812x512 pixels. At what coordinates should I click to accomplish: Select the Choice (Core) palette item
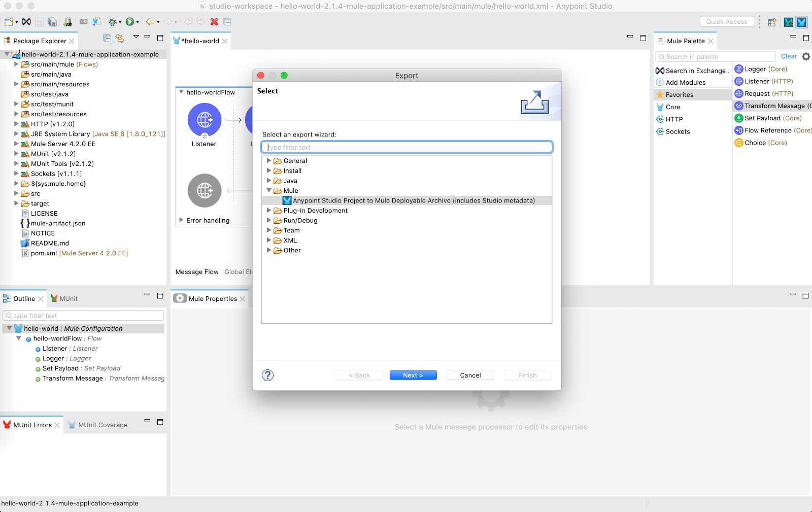coord(761,143)
